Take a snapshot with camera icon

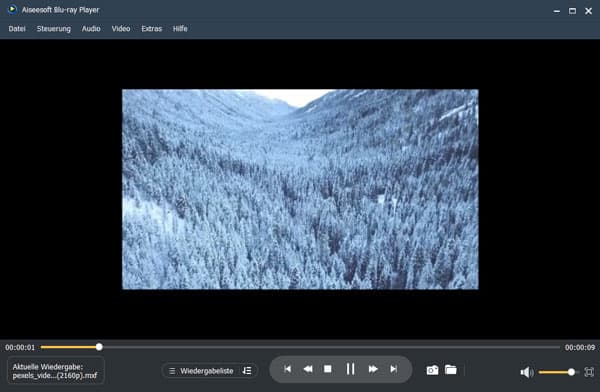pyautogui.click(x=432, y=370)
